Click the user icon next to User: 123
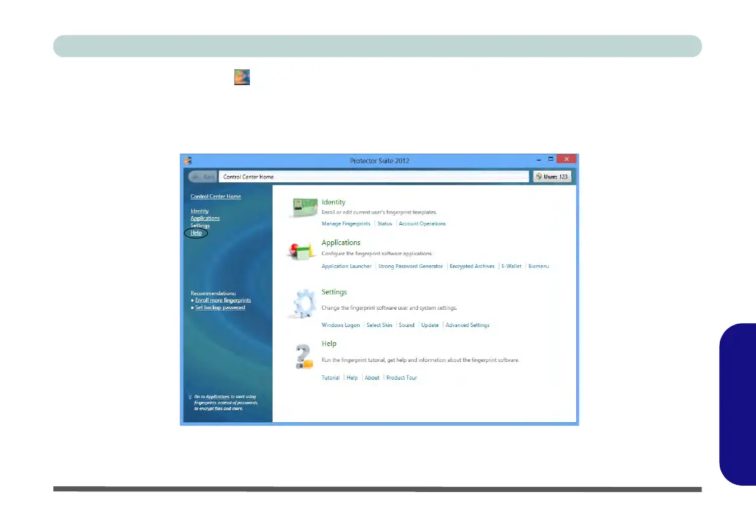This screenshot has height=532, width=756. coord(539,176)
